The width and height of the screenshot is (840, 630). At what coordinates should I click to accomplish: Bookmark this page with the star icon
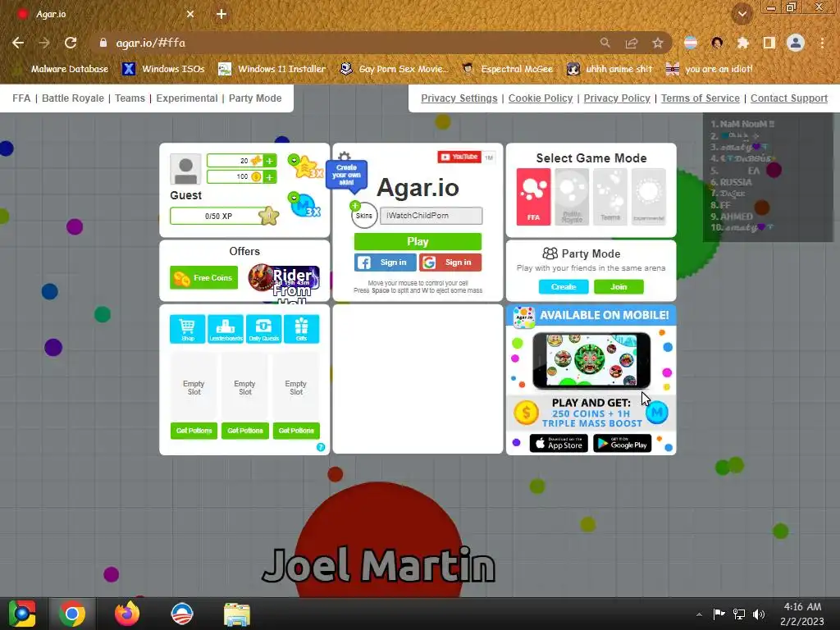(x=658, y=43)
